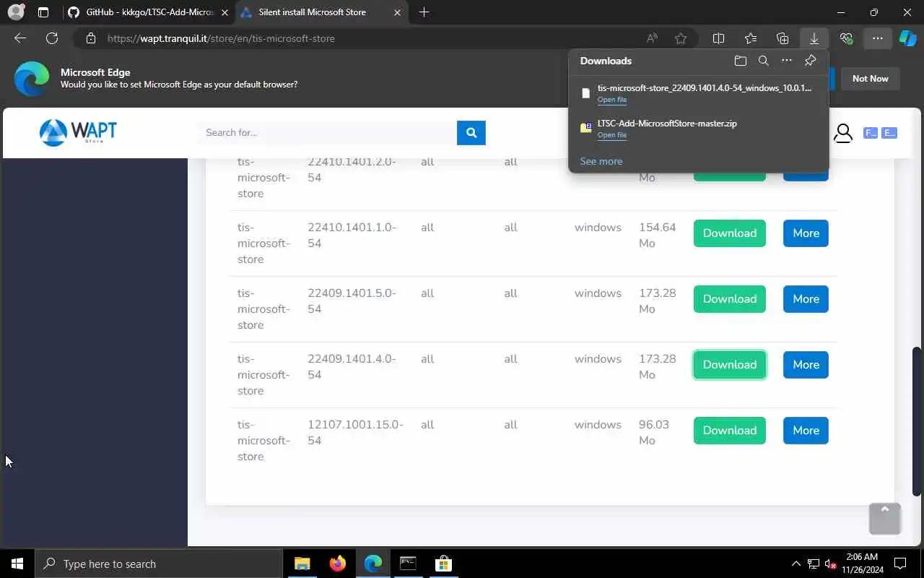Open Copilot sidebar
This screenshot has width=924, height=578.
(x=908, y=38)
